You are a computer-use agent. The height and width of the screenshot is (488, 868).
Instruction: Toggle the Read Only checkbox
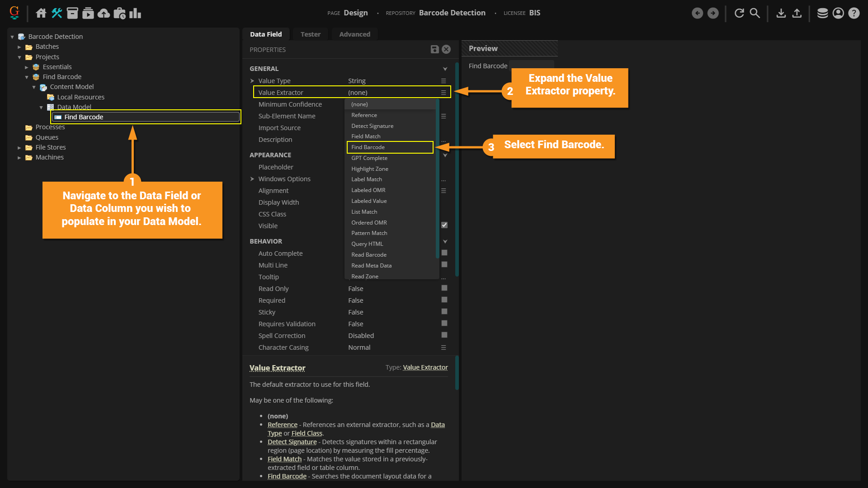point(444,288)
